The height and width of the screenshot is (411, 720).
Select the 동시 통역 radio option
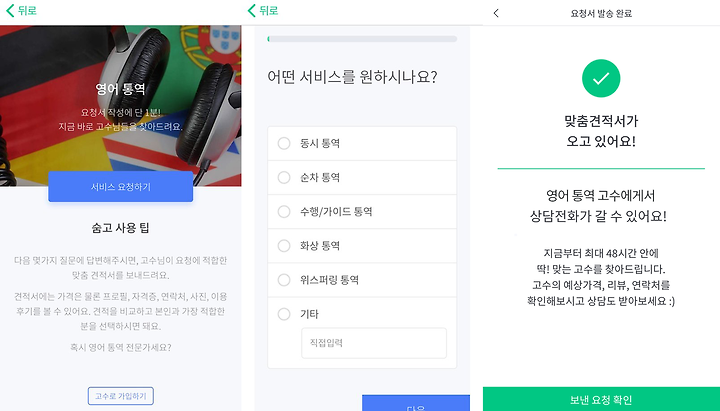[x=362, y=143]
